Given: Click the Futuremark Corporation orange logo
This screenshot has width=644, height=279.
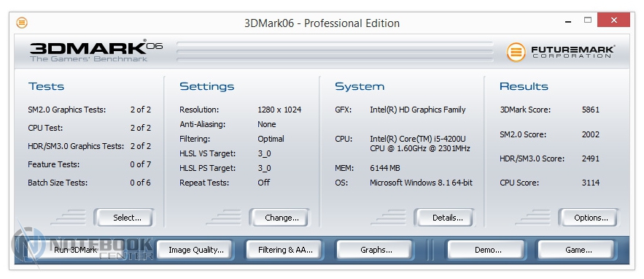Looking at the screenshot, I should point(516,53).
